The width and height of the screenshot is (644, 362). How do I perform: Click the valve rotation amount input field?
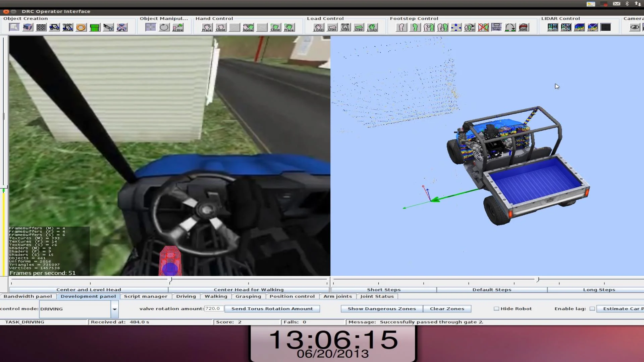click(214, 308)
